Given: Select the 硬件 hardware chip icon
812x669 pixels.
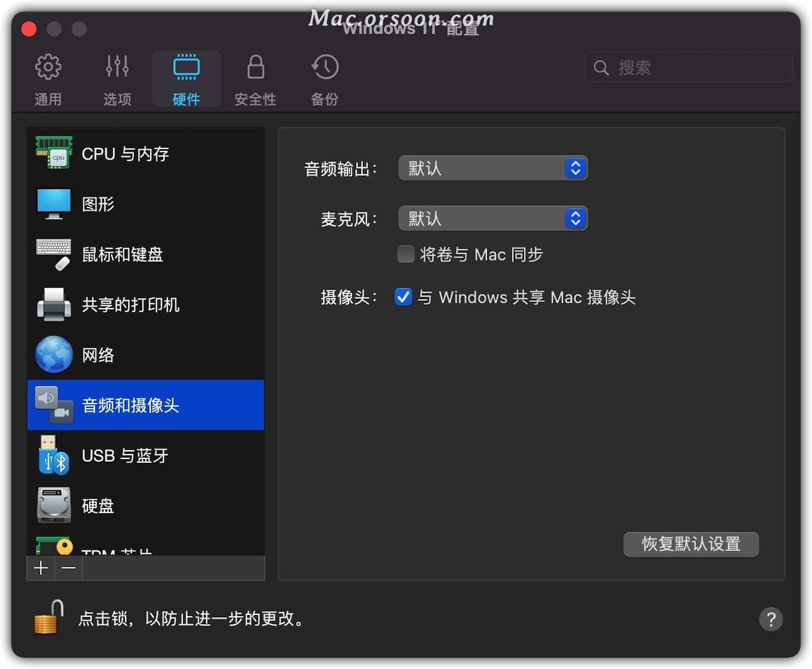Looking at the screenshot, I should (x=187, y=67).
